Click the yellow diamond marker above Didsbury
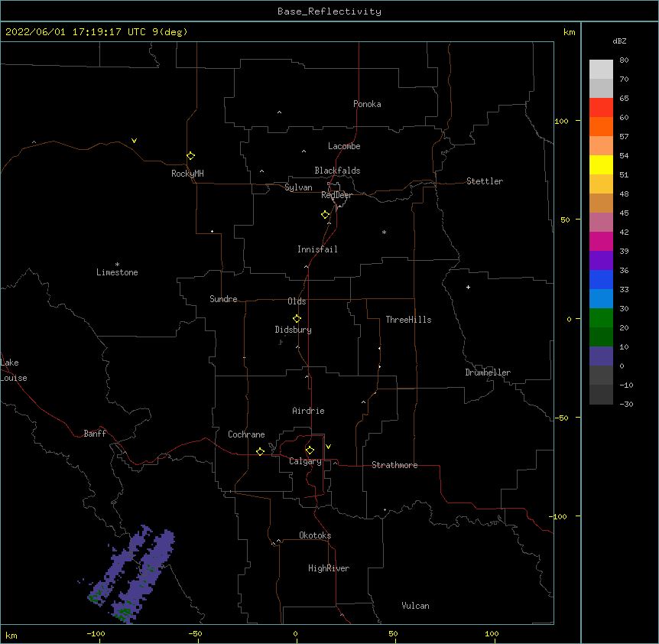Viewport: 659px width, 644px height. 297,319
